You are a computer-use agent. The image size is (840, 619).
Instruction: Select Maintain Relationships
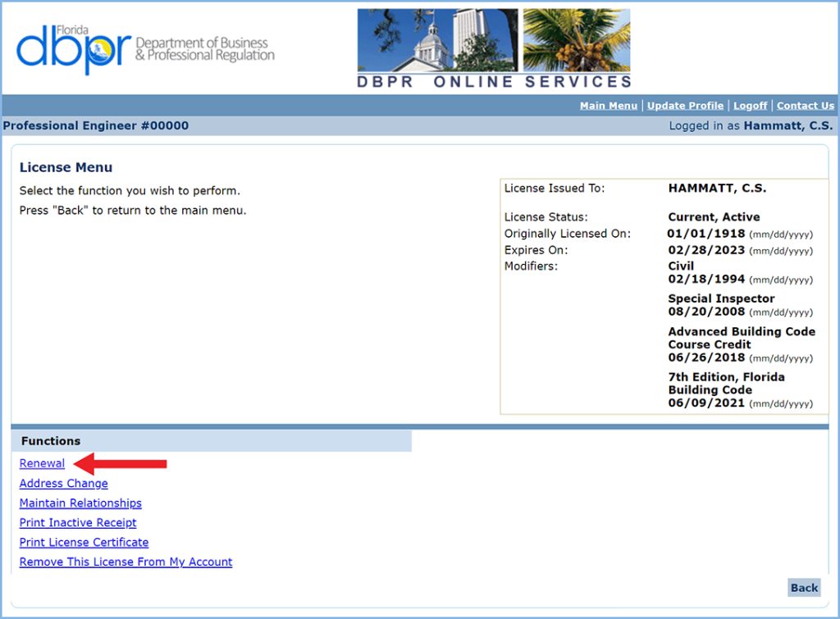80,503
